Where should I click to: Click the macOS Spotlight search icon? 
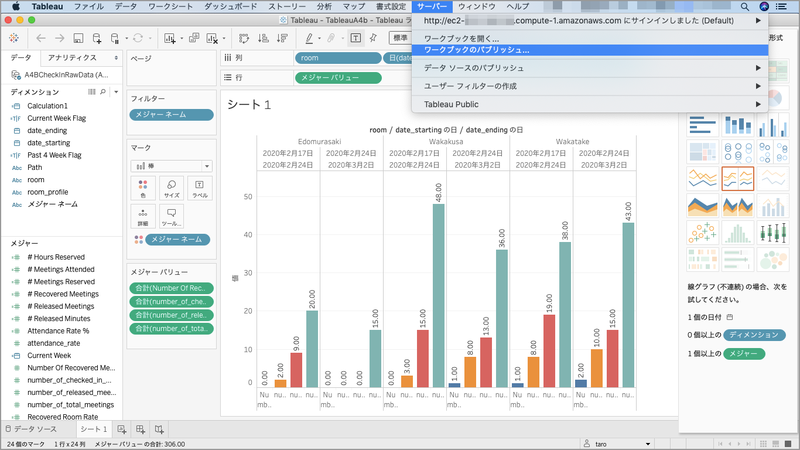pos(745,7)
